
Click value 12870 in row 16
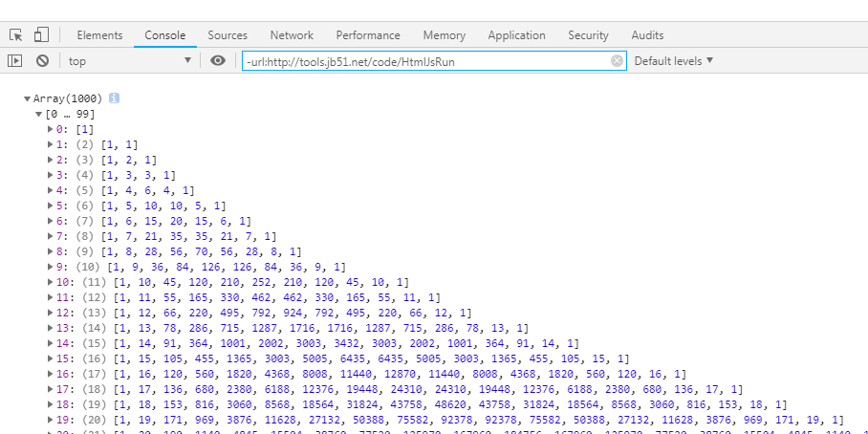click(401, 374)
